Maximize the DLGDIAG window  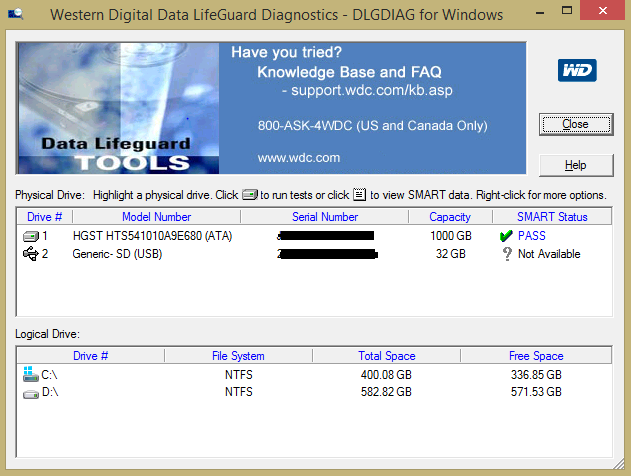tap(567, 11)
